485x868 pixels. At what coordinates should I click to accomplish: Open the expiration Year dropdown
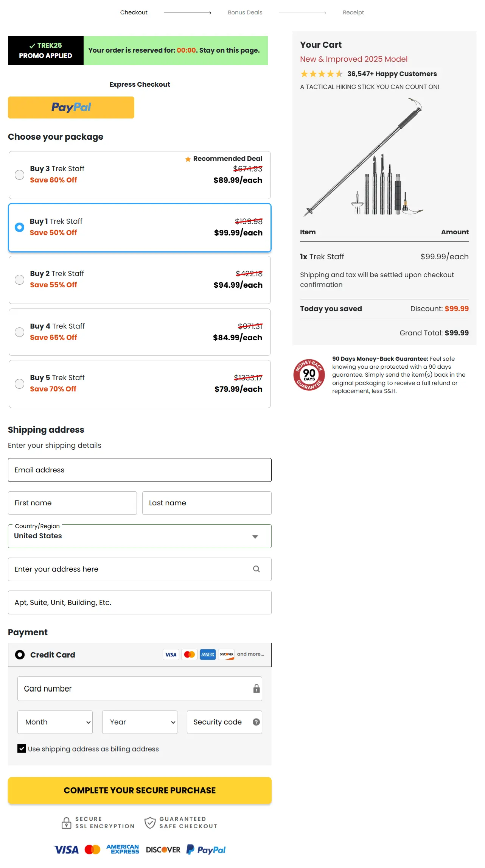coord(140,722)
